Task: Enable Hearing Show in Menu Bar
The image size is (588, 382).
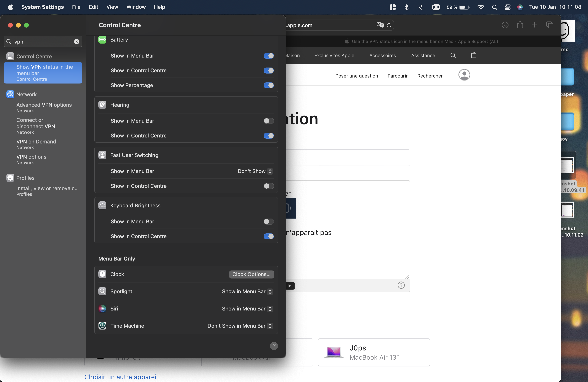Action: (x=269, y=121)
